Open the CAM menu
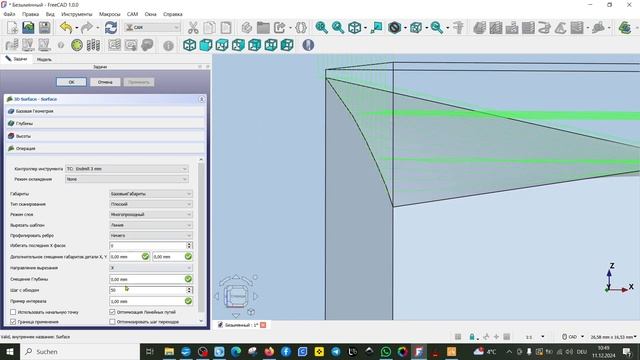 coord(132,14)
